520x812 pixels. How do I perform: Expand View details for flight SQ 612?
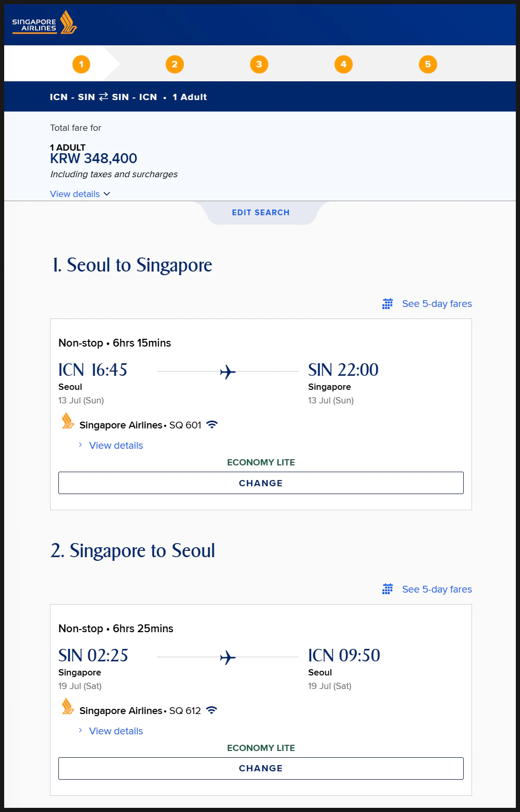(x=116, y=731)
